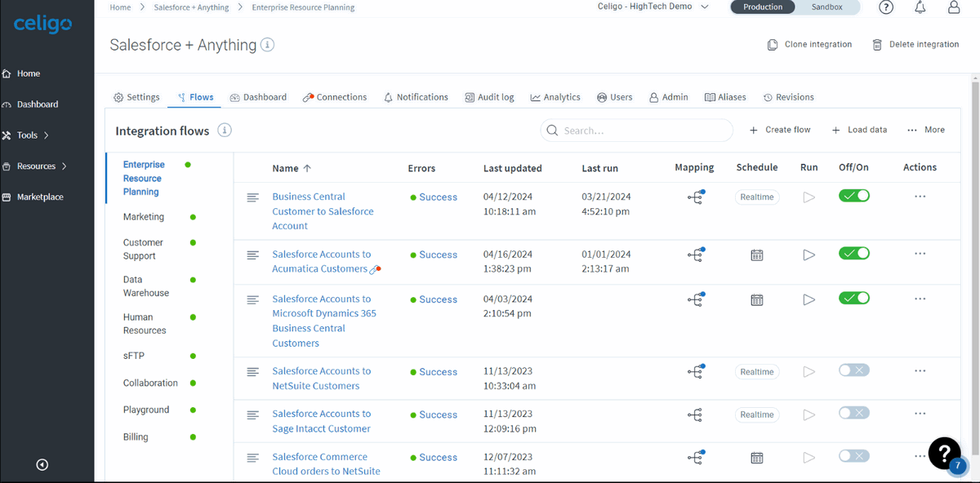This screenshot has width=980, height=483.
Task: Open the Revisions tab
Action: tap(788, 97)
